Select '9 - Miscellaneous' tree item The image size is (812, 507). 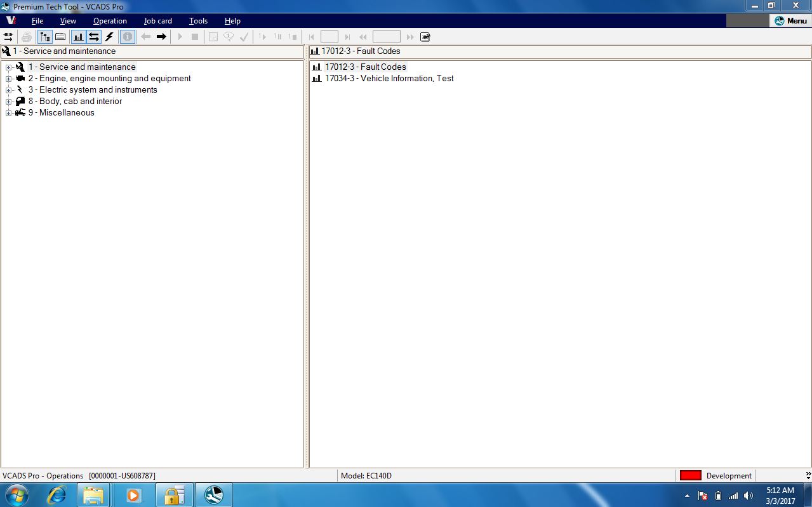[61, 112]
